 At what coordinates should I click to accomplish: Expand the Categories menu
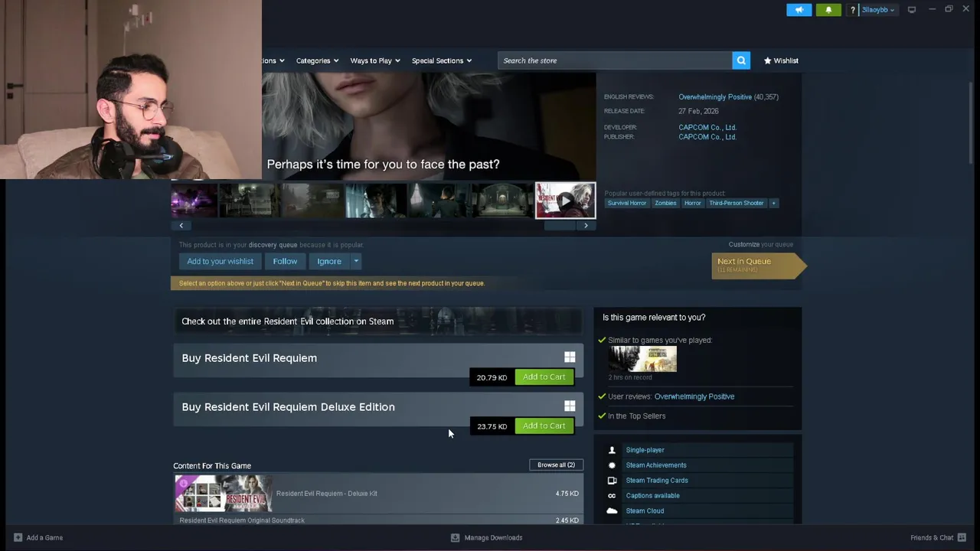coord(317,60)
